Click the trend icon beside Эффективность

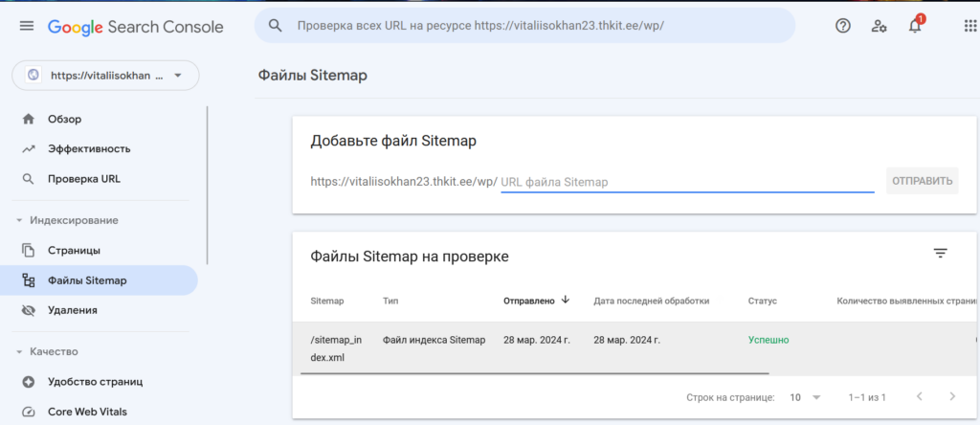point(28,148)
